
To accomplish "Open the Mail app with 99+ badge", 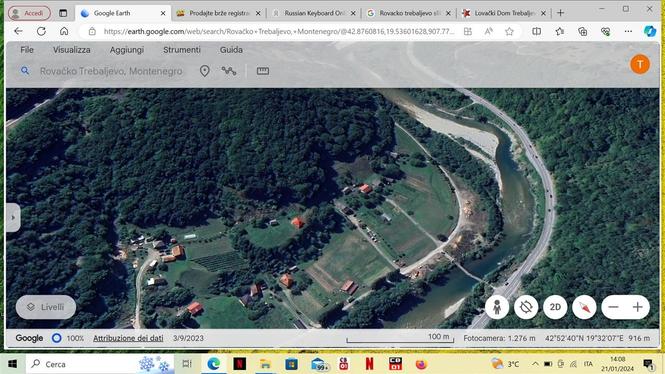I will [x=319, y=364].
